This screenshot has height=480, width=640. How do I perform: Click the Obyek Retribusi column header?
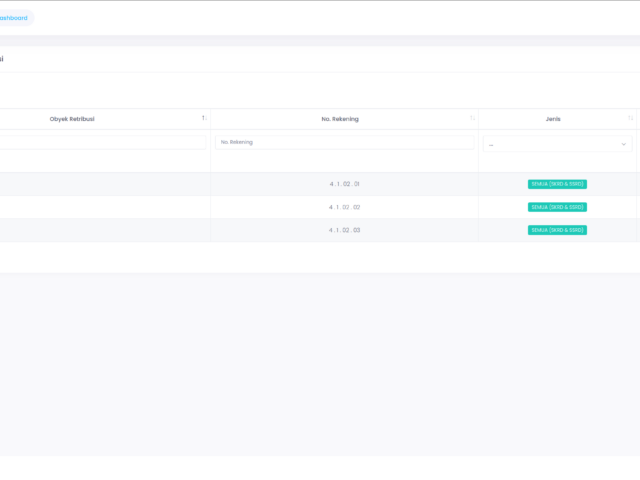(72, 119)
